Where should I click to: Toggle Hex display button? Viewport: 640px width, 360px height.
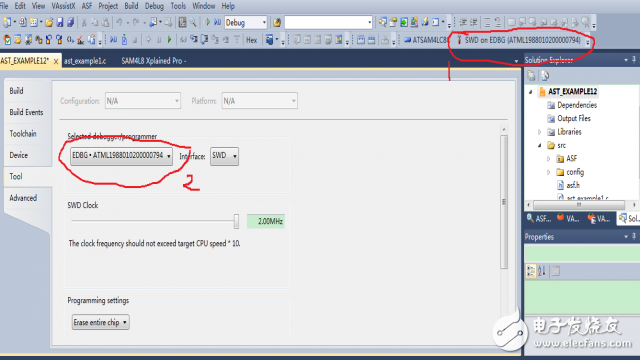click(x=251, y=40)
